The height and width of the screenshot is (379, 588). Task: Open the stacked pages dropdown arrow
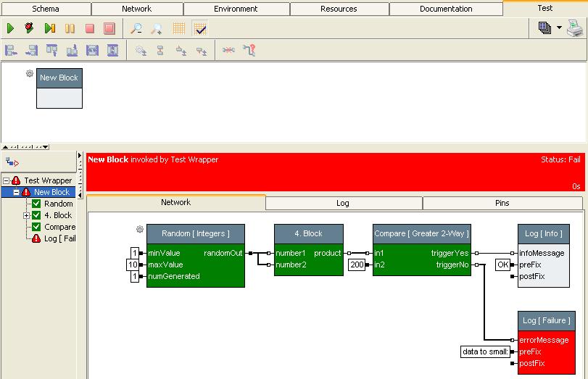click(x=559, y=29)
